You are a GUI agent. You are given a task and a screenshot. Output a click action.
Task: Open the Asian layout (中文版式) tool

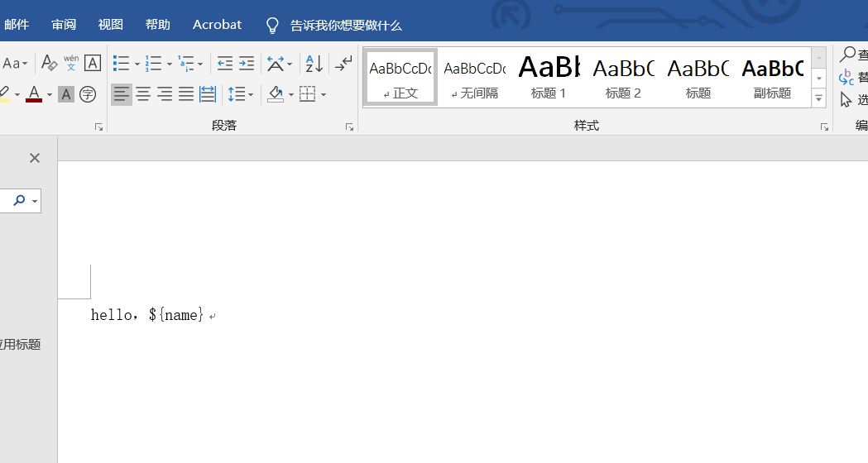click(x=279, y=64)
